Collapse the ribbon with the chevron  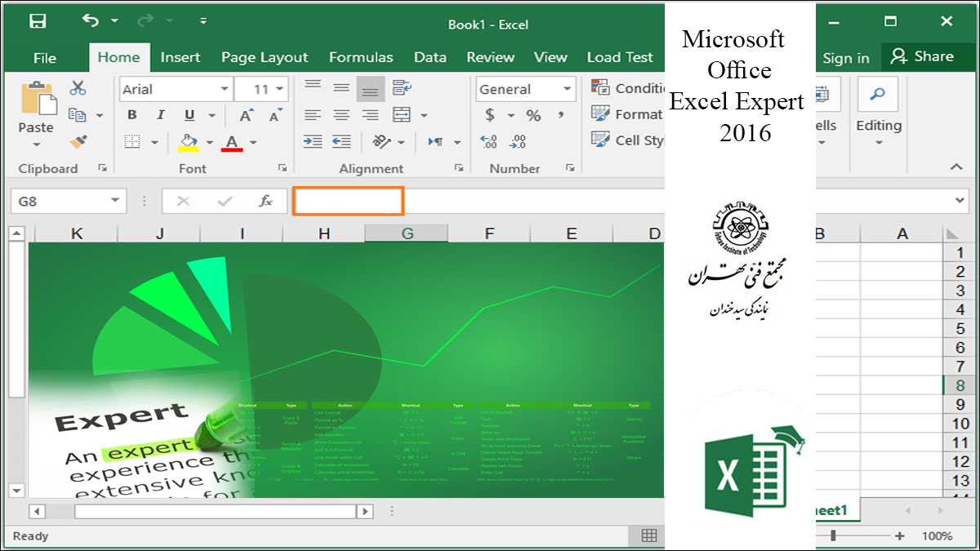tap(955, 167)
